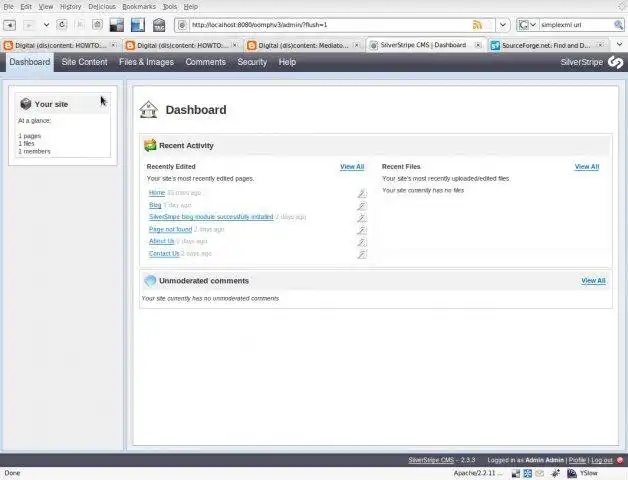The width and height of the screenshot is (628, 480).
Task: Open the Bookmarks menu
Action: (x=139, y=6)
